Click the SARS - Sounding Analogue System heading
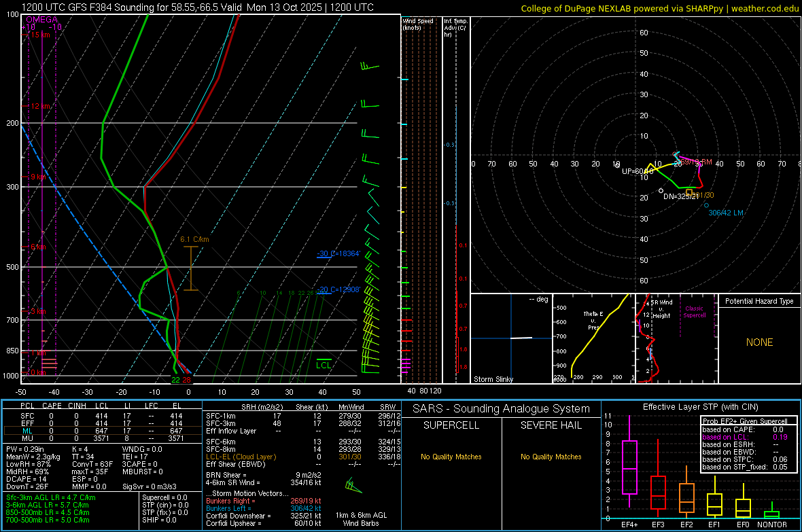The image size is (802, 532). 502,409
